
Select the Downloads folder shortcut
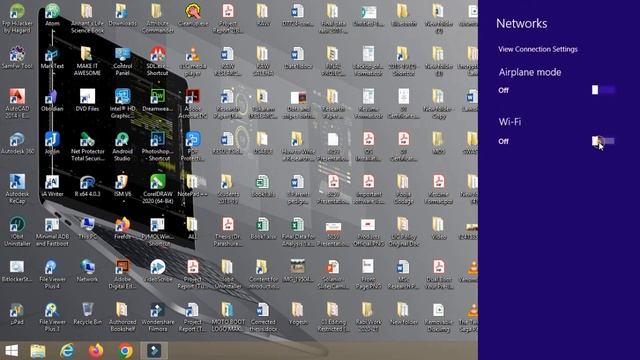pos(122,16)
